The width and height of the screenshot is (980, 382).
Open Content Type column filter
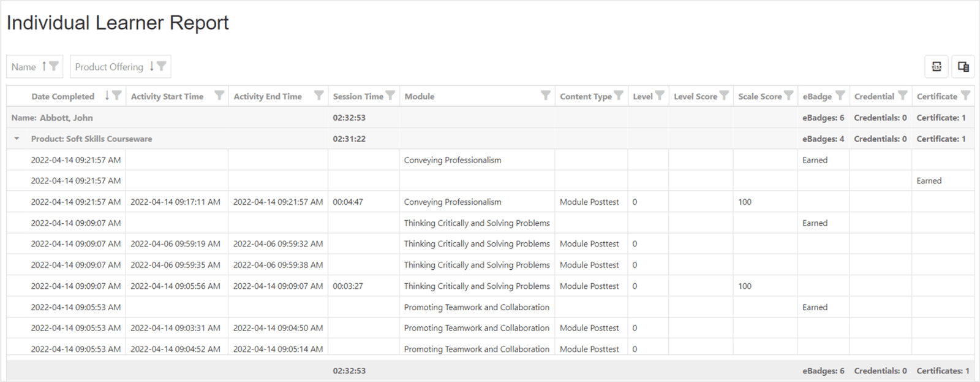(619, 96)
